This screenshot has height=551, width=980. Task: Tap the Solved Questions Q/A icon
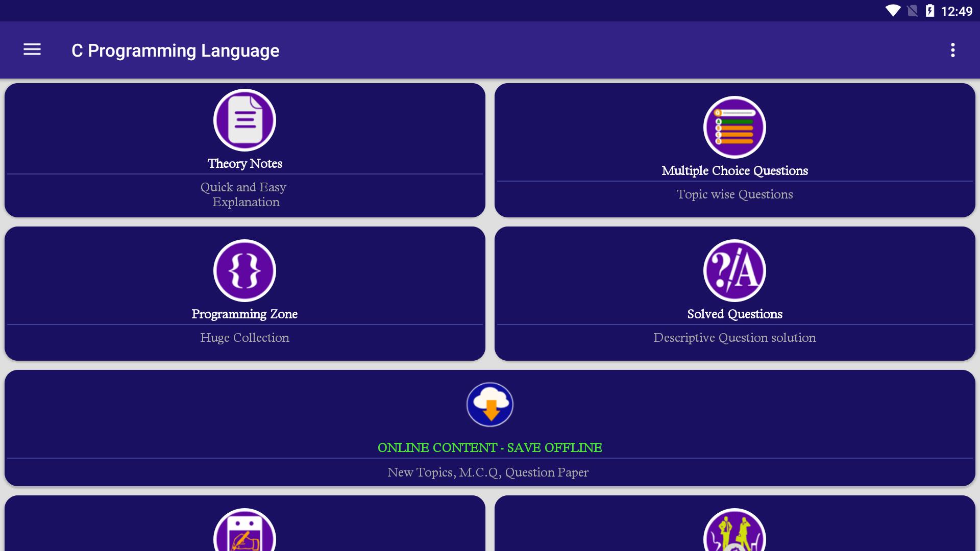(x=734, y=271)
